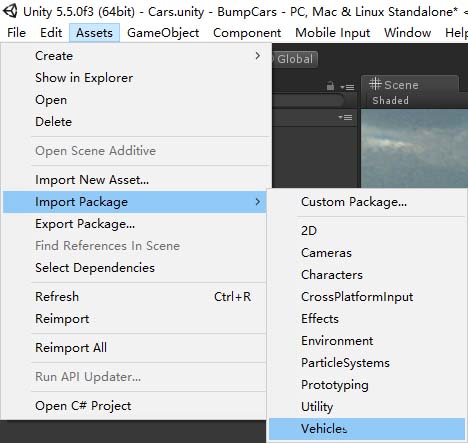The height and width of the screenshot is (443, 468).
Task: Import the Utility package
Action: coord(367,406)
